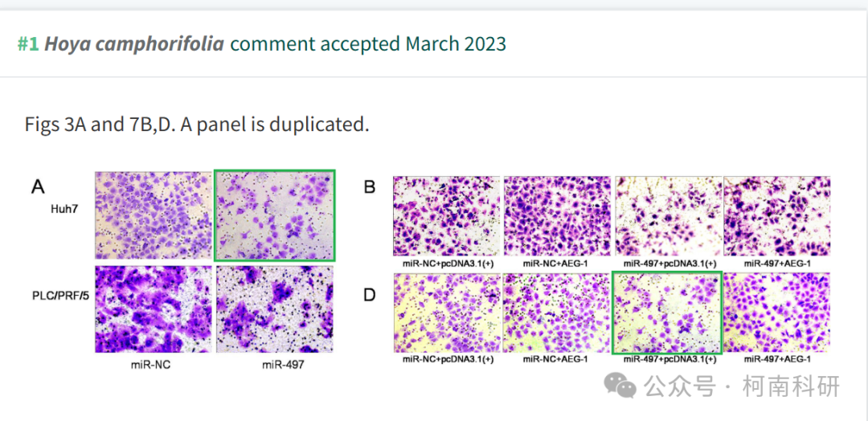Open the Hoya camphorifolia commenter link
Screen dimensions: 868x421
coord(134,43)
